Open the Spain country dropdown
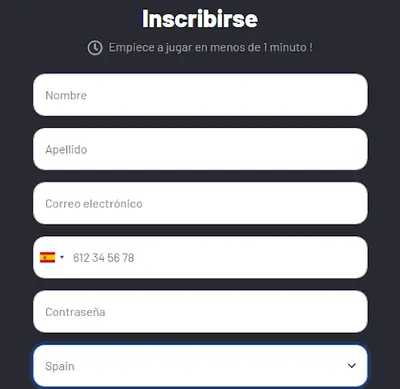Screen dimensions: 400x389 [x=200, y=366]
